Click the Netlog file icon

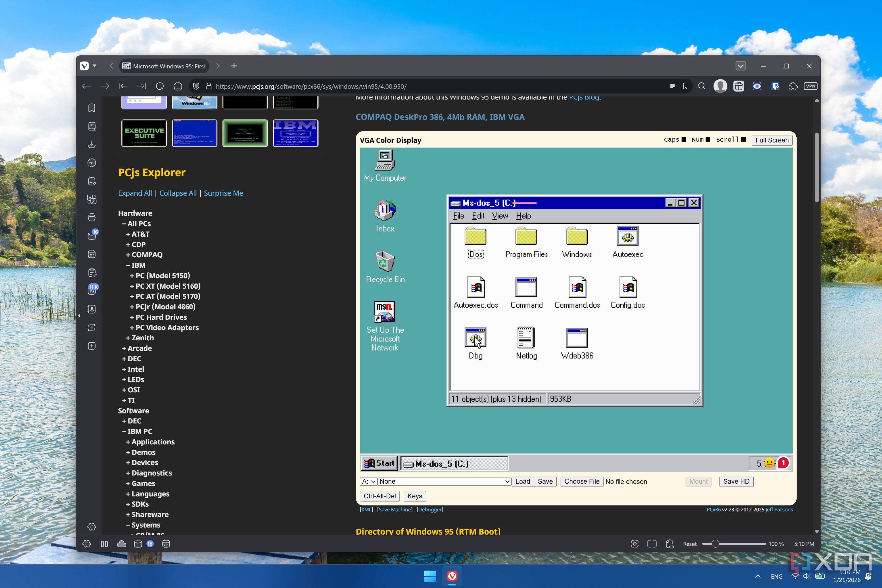click(526, 338)
